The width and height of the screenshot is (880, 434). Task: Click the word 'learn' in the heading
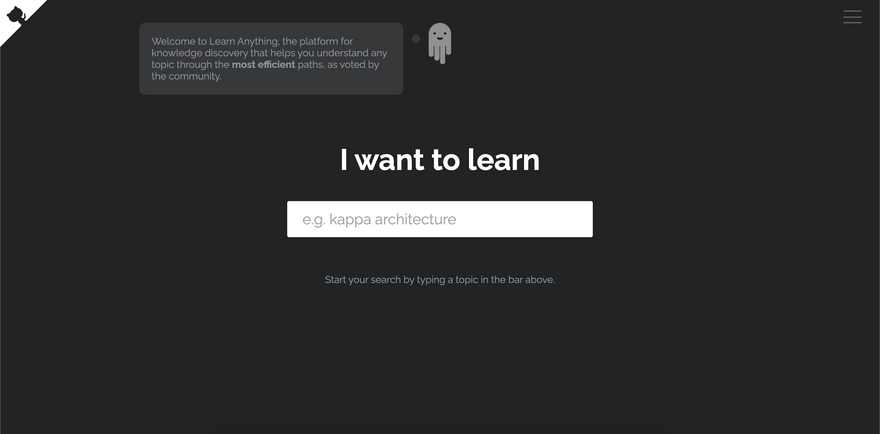[x=504, y=160]
